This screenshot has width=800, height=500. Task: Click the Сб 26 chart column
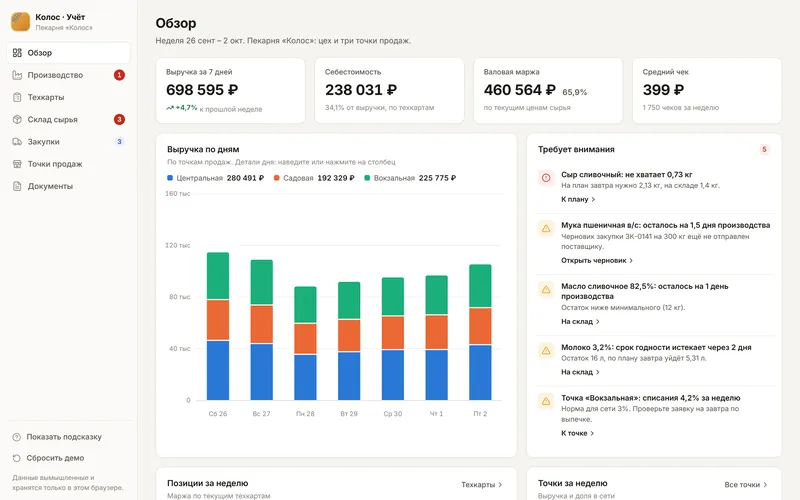[x=218, y=326]
